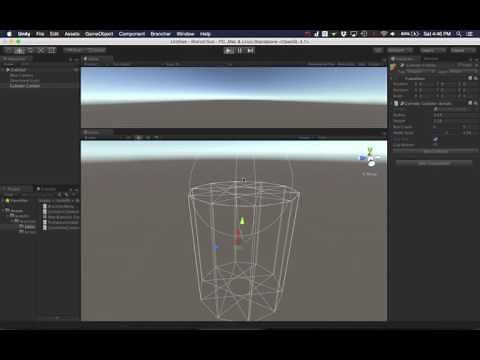
Task: Open Cylinder Collider component gear menu
Action: pos(476,103)
